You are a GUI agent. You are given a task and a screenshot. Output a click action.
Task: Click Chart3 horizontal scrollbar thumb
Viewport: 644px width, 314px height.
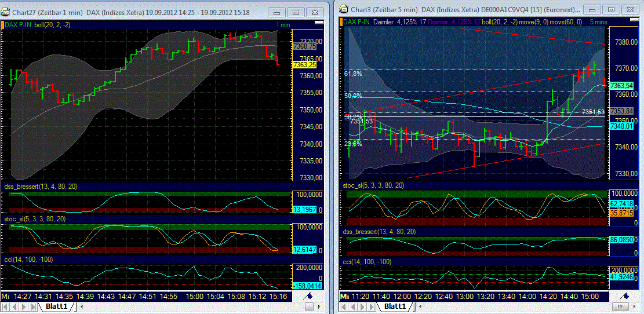[621, 306]
